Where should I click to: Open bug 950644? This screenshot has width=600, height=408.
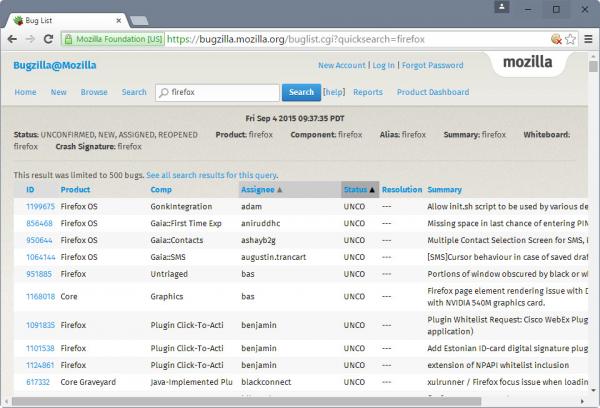click(x=39, y=240)
